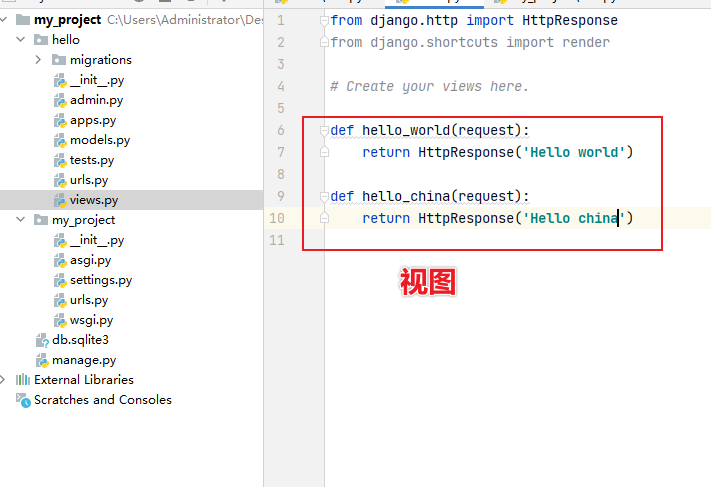Collapse the inner my_project package chevron

20,219
